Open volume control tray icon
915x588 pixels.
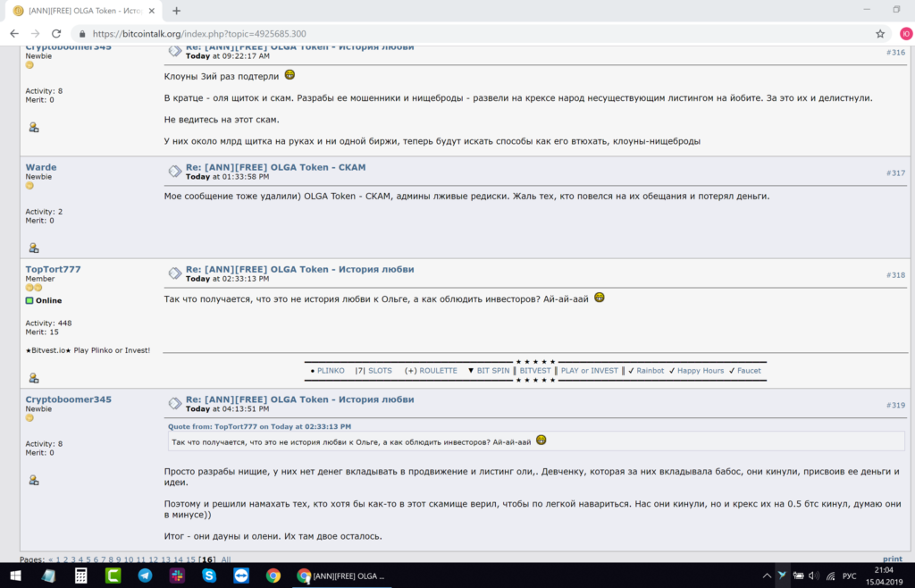814,575
